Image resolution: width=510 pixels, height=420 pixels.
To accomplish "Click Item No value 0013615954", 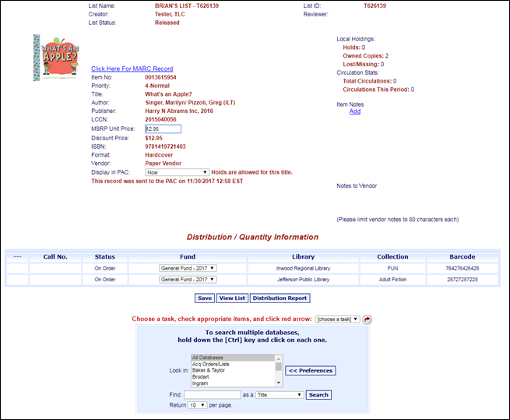I will 160,77.
